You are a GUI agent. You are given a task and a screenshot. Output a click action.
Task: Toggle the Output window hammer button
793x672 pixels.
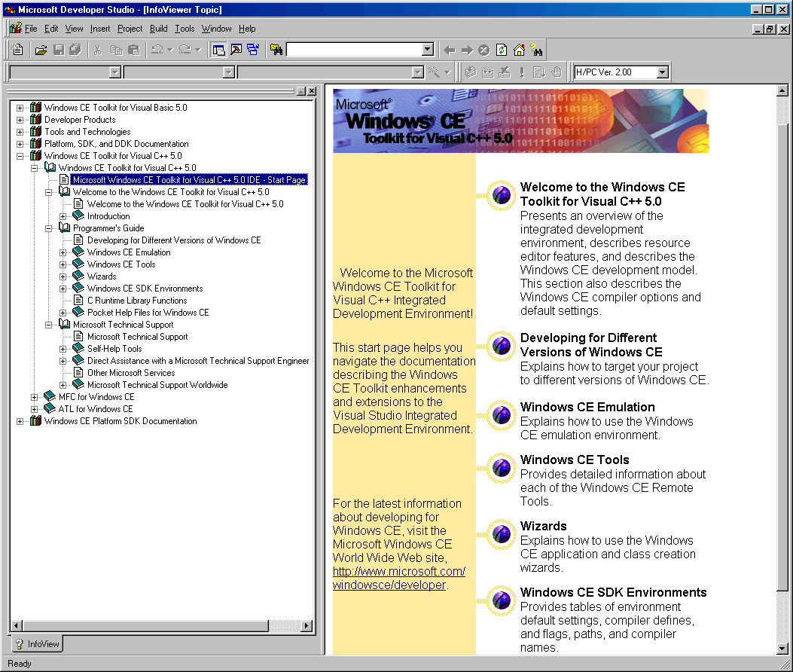pyautogui.click(x=236, y=50)
